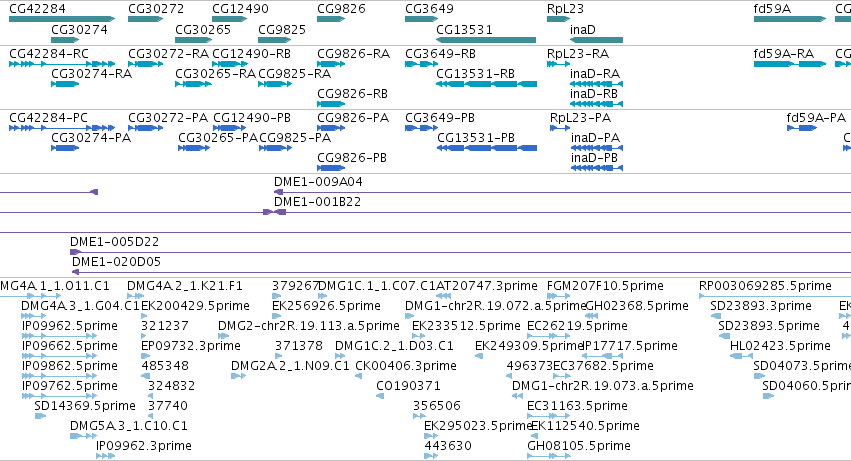The width and height of the screenshot is (851, 461).
Task: Click the CG30265 gene label
Action: click(x=203, y=29)
